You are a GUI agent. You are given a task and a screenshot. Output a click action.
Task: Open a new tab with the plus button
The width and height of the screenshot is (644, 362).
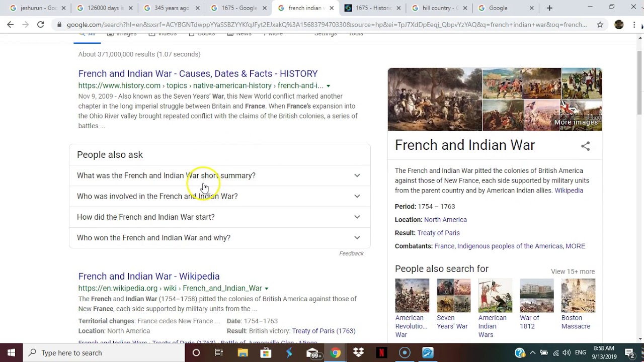[x=549, y=8]
